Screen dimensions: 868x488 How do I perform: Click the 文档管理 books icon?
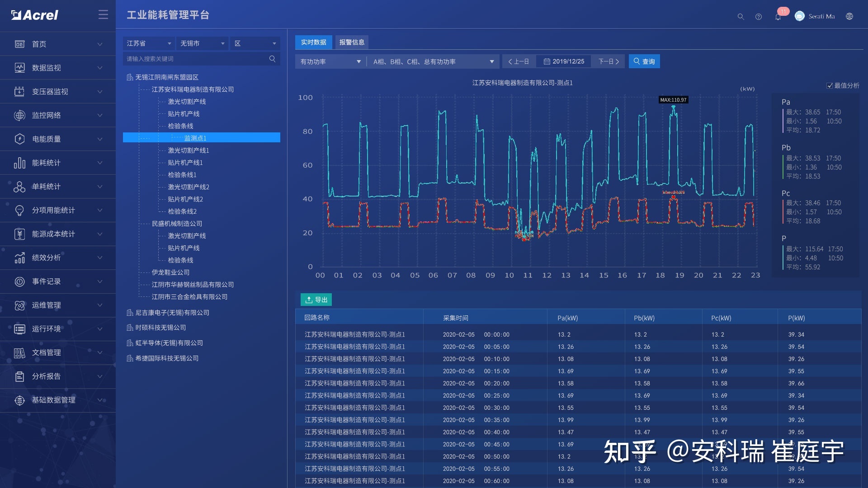pos(19,353)
